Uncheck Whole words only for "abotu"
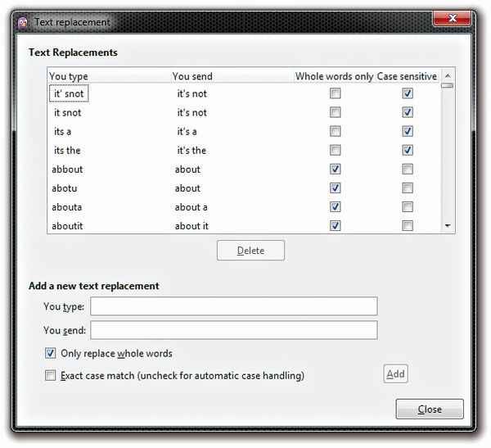 click(335, 188)
